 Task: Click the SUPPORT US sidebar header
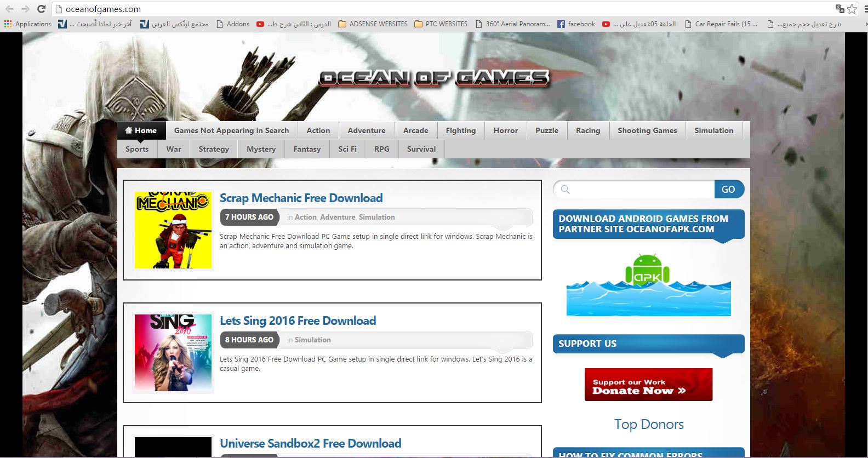[x=648, y=343]
